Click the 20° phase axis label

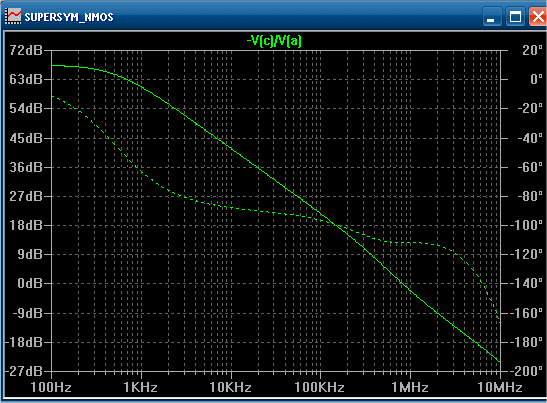coord(532,50)
